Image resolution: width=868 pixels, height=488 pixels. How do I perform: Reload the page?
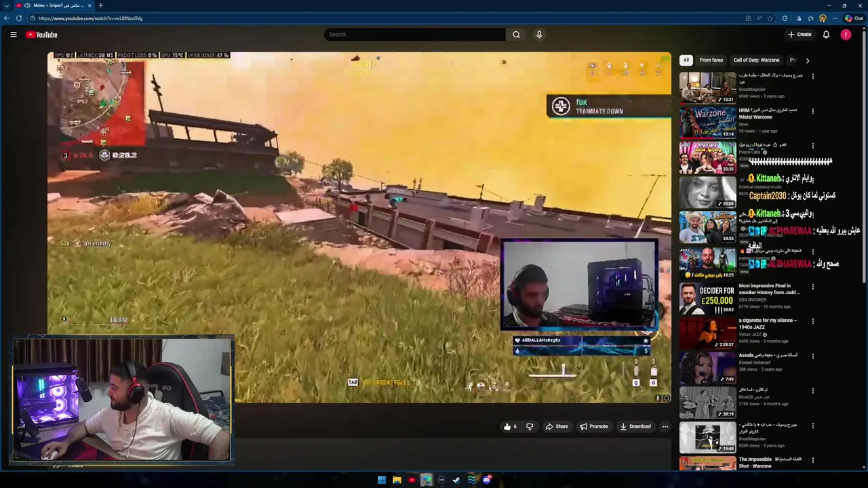19,18
